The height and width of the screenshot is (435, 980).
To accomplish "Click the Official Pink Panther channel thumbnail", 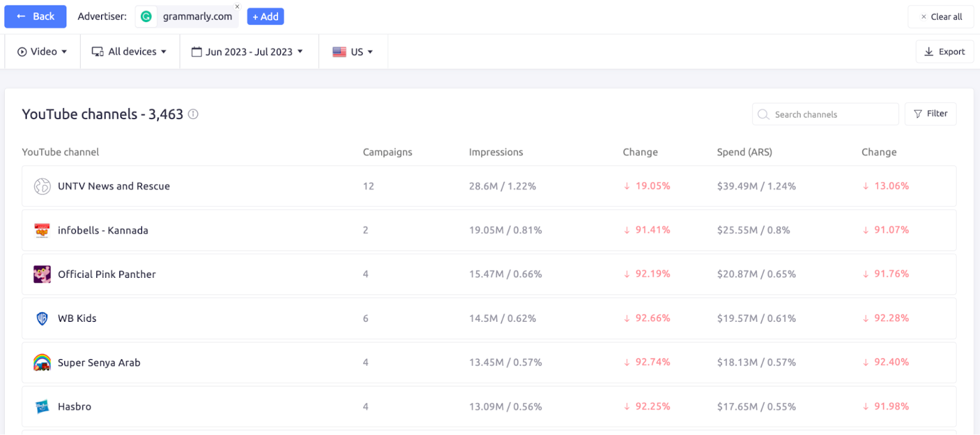I will point(42,274).
